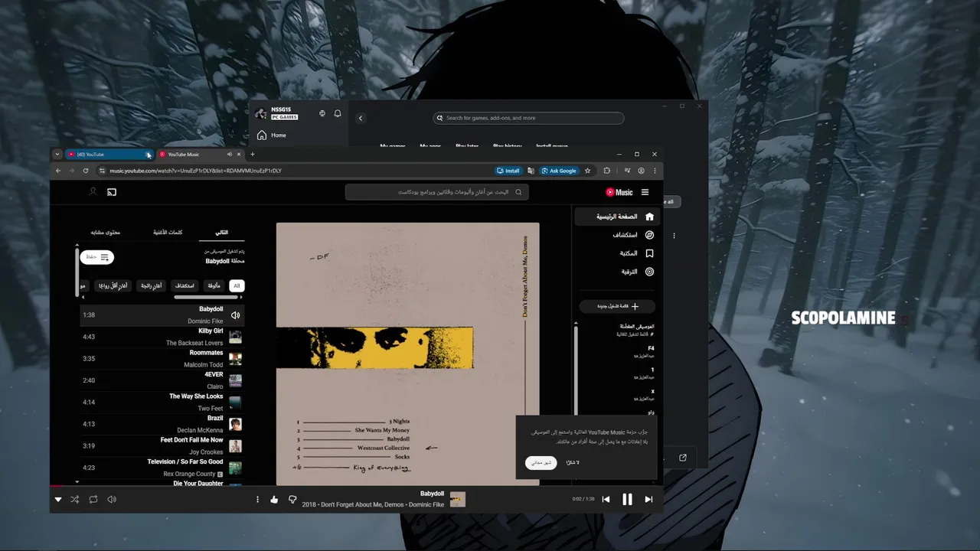Click the YouTube Music logo
This screenshot has width=980, height=551.
point(619,192)
